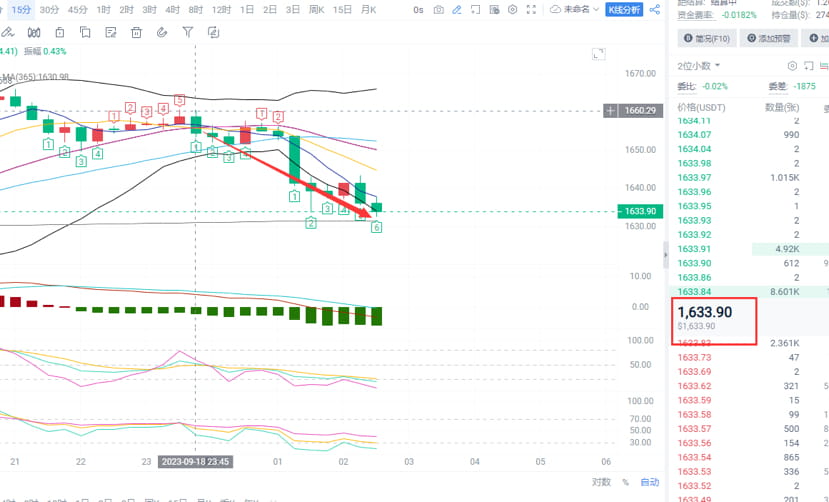Viewport: 829px width, 502px height.
Task: Click the 委差 label
Action: tap(777, 86)
